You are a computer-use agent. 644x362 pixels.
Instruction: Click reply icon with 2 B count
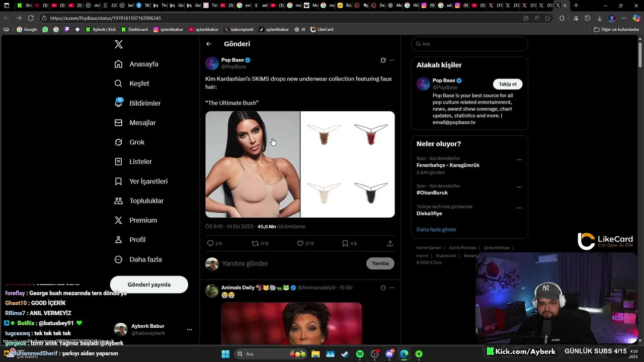214,243
